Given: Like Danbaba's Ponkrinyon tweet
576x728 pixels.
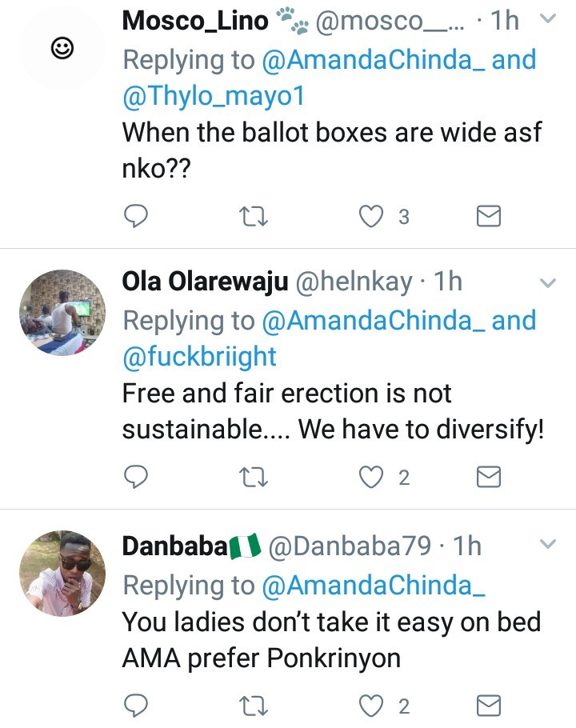Looking at the screenshot, I should click(x=371, y=706).
